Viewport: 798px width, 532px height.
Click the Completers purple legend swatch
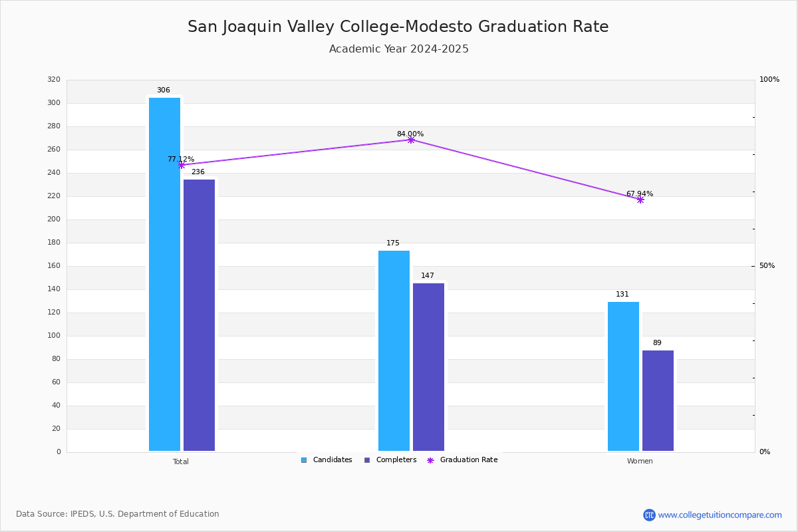367,460
